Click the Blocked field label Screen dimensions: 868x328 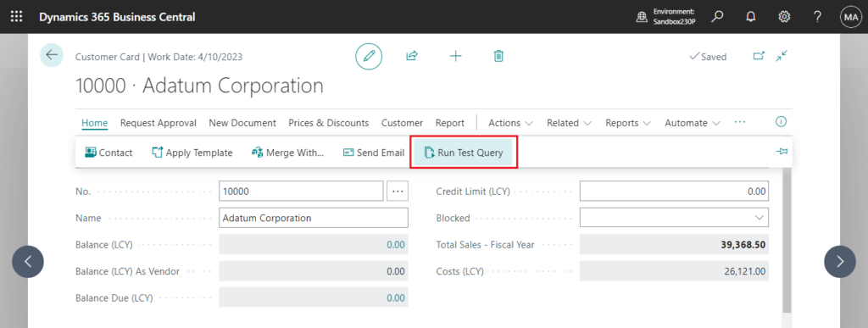coord(453,218)
